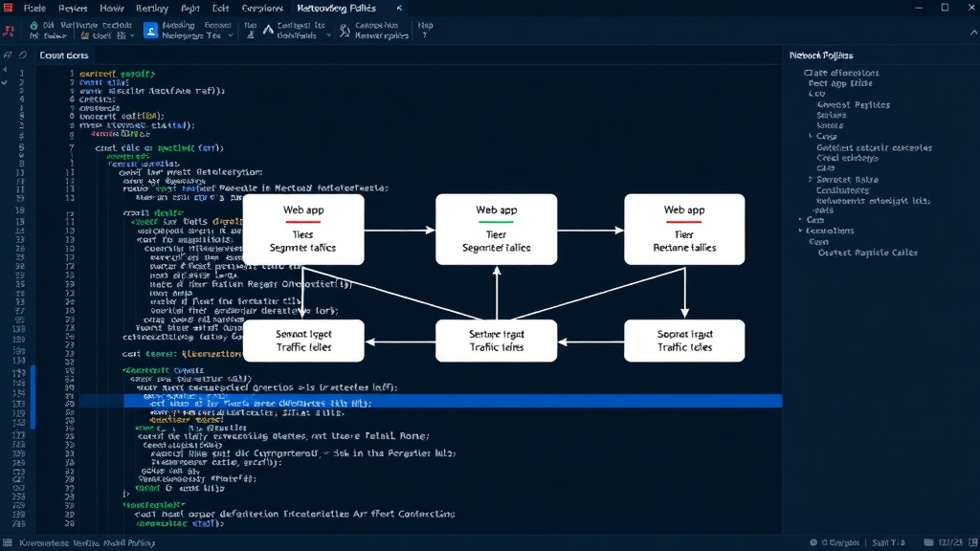980x551 pixels.
Task: Expand the second collapsed node in Network Policies tree
Action: [811, 179]
